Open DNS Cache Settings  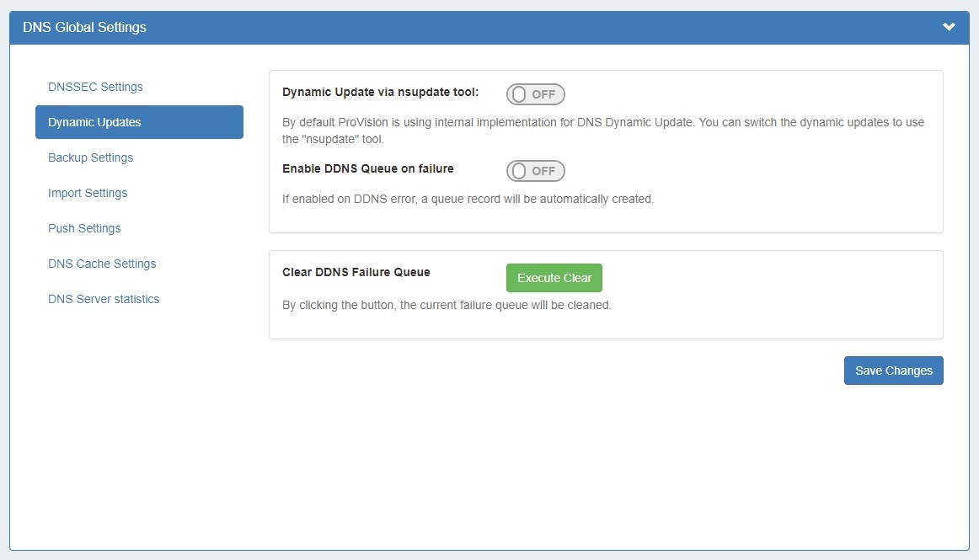[x=102, y=264]
